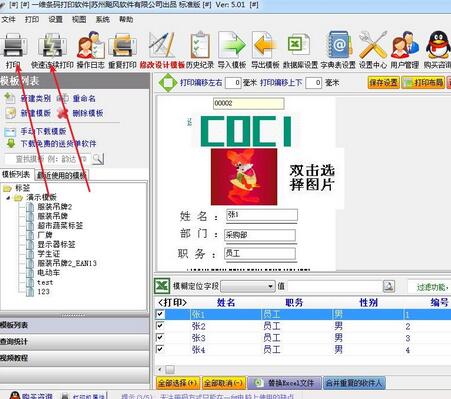Image resolution: width=451 pixels, height=399 pixels.
Task: Click the 打印偏移左右 value input field
Action: pyautogui.click(x=233, y=83)
